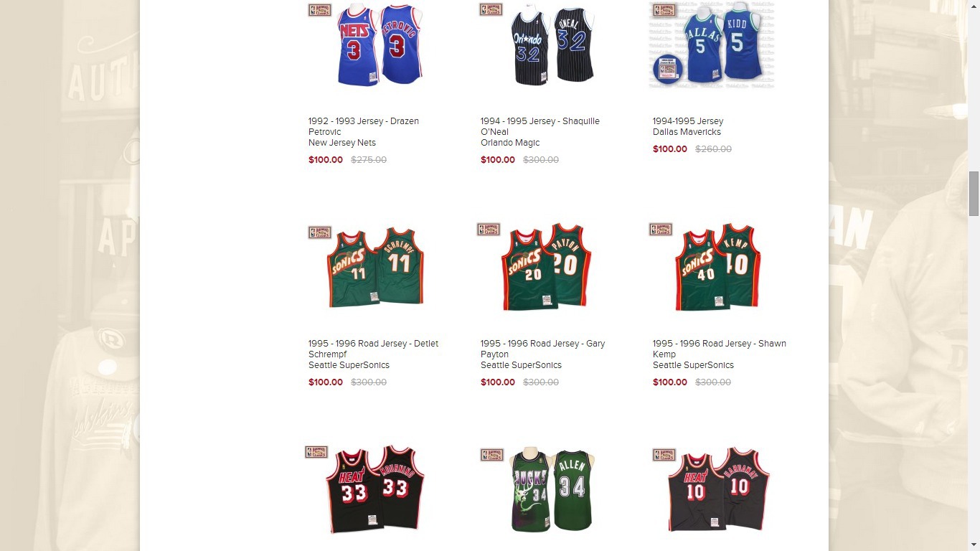
Task: Open the Dallas Kidd jersey image
Action: (712, 44)
